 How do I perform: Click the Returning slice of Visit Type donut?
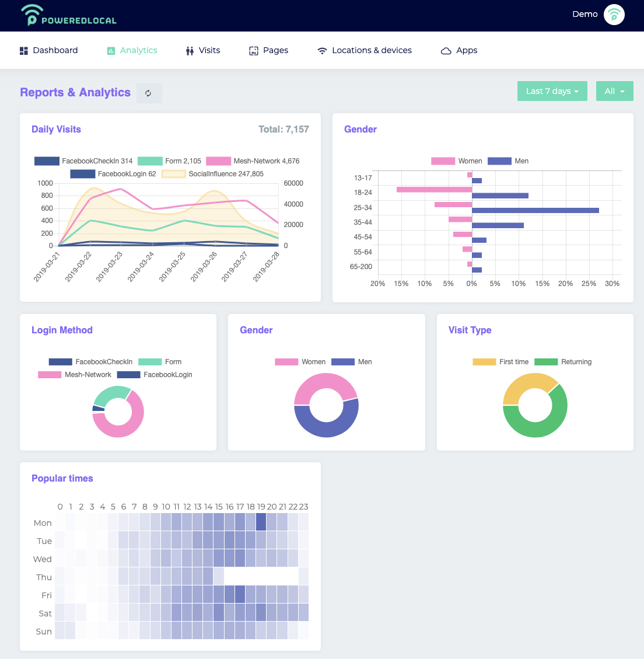[x=550, y=426]
